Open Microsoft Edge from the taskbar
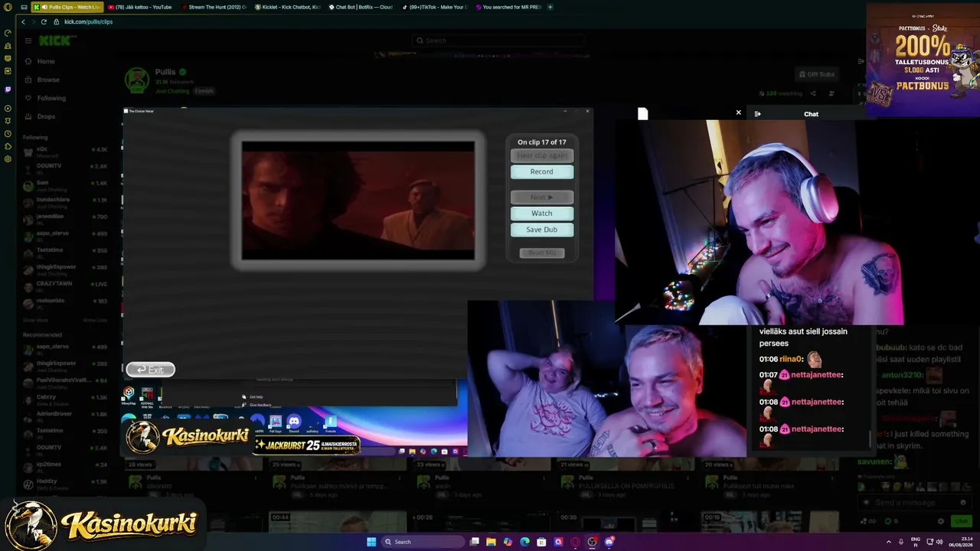This screenshot has width=980, height=551. tap(524, 542)
